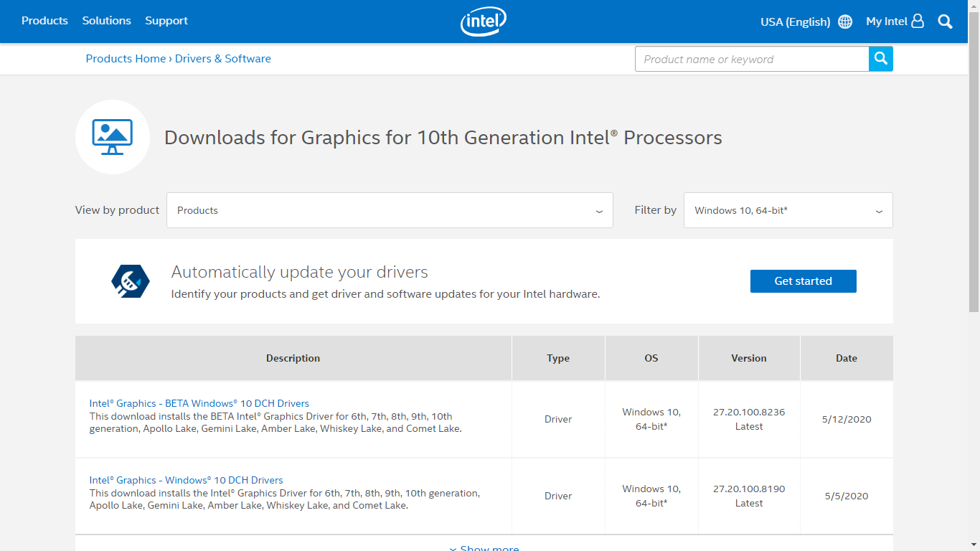Screen dimensions: 980x551
Task: Open the Products menu
Action: 44,21
